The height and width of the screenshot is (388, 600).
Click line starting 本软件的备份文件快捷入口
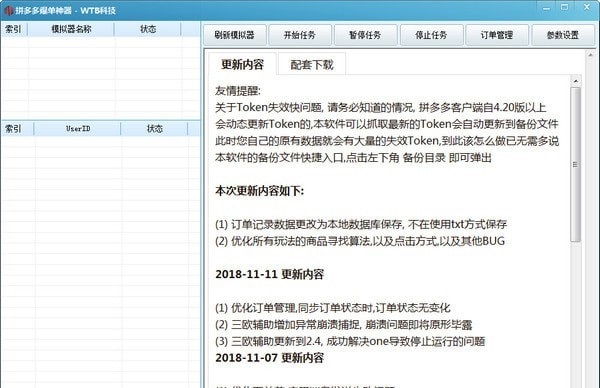[353, 158]
